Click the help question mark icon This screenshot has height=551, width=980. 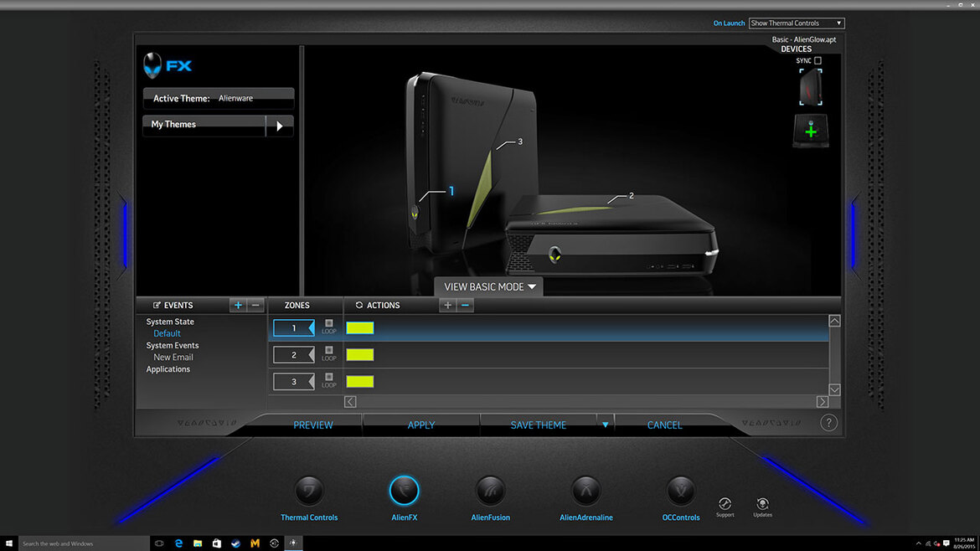tap(828, 423)
